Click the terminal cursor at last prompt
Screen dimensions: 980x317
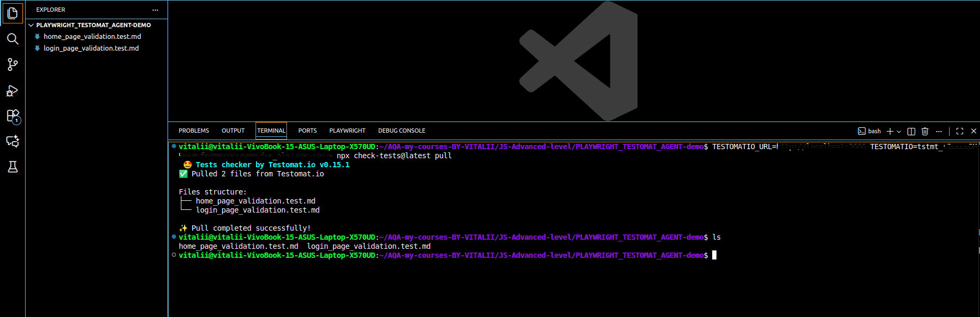714,255
